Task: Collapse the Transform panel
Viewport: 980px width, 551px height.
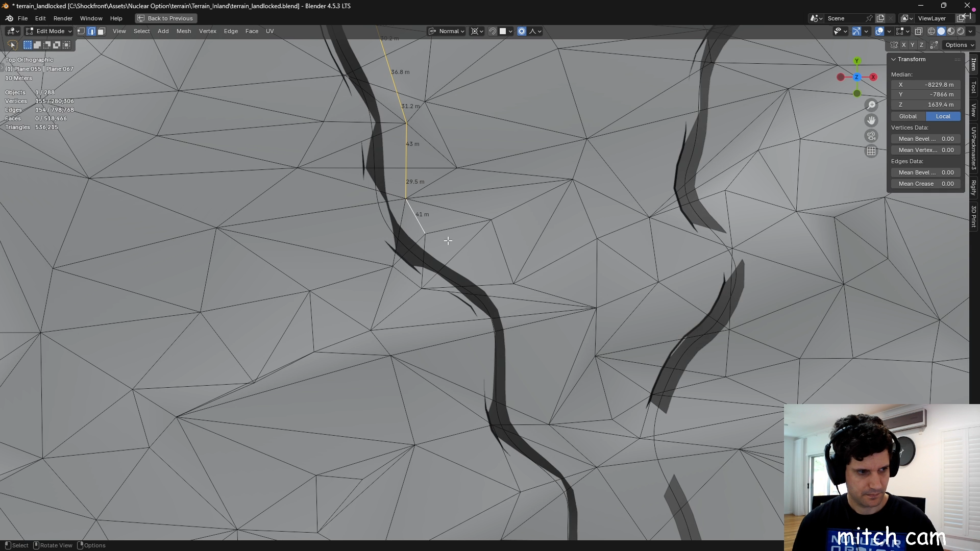Action: tap(894, 59)
